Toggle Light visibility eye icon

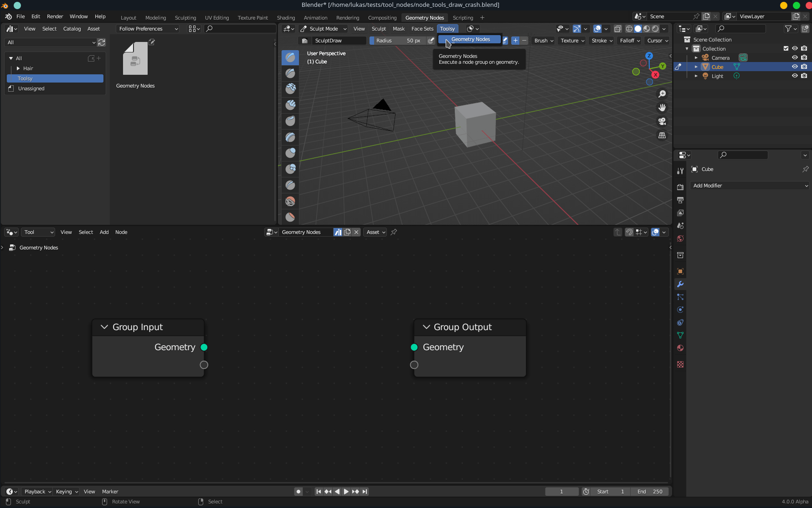pyautogui.click(x=795, y=76)
